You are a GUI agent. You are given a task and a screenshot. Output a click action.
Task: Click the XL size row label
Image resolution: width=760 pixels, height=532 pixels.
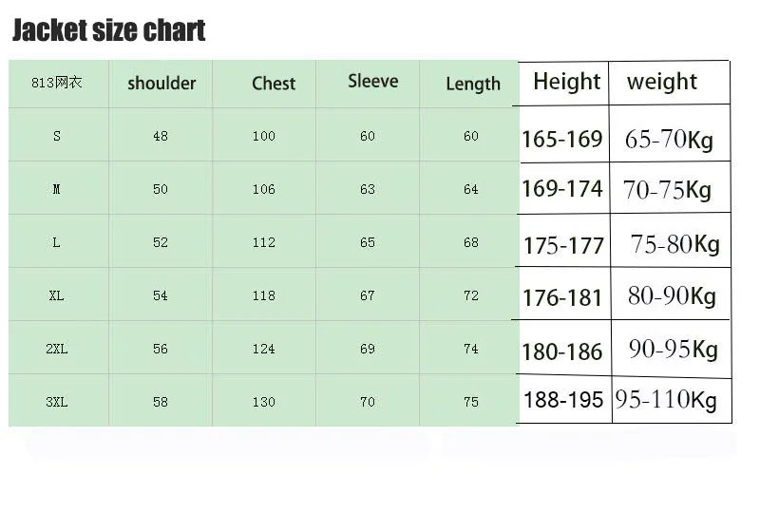click(x=57, y=295)
